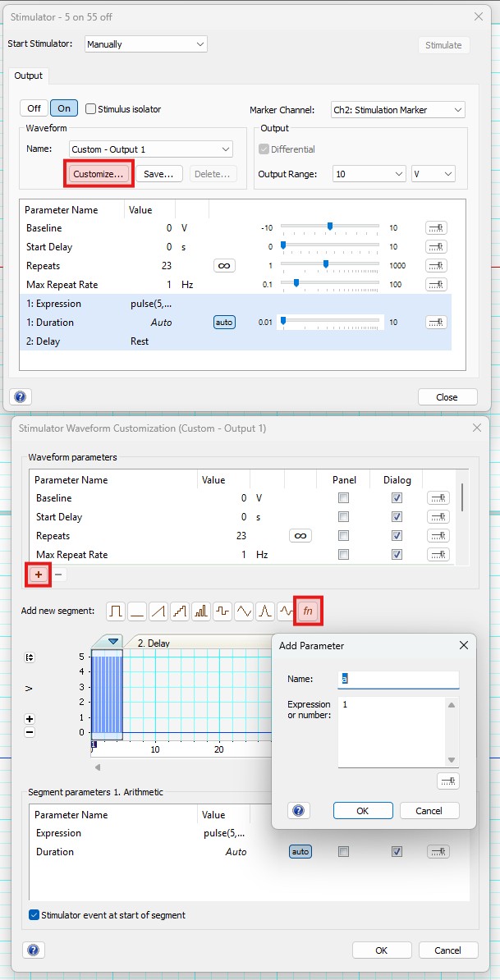Image resolution: width=500 pixels, height=980 pixels.
Task: Click the parameter Name input field
Action: click(398, 679)
